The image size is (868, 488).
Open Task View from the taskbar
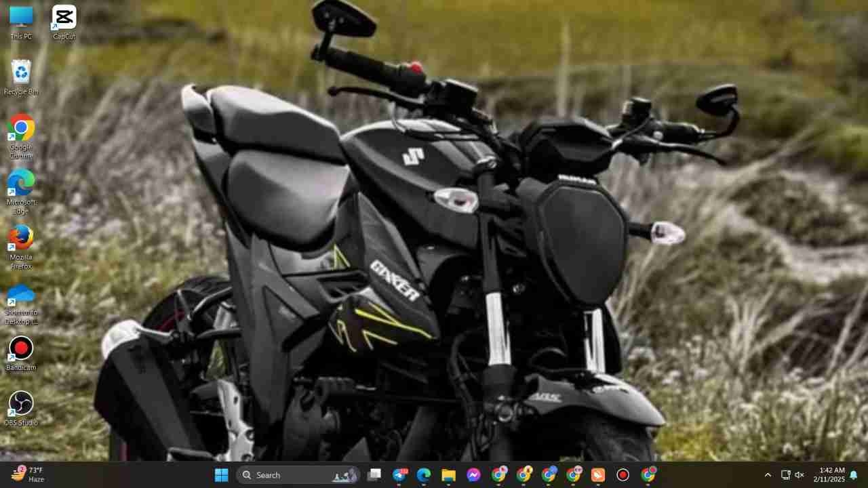pyautogui.click(x=374, y=475)
